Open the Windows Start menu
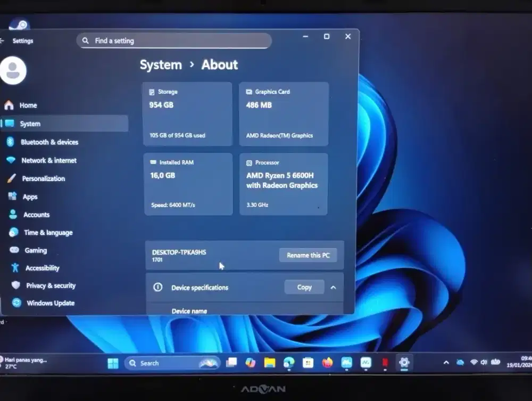Screen dimensions: 532x401 click(x=113, y=363)
